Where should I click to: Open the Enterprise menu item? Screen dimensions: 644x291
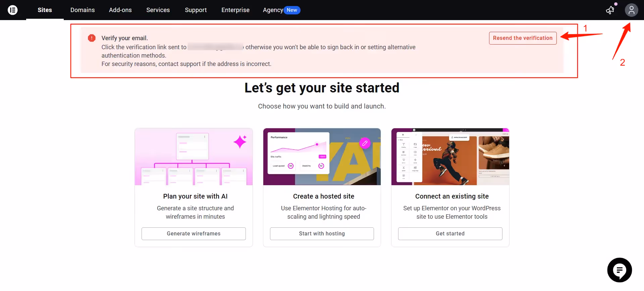pos(235,10)
